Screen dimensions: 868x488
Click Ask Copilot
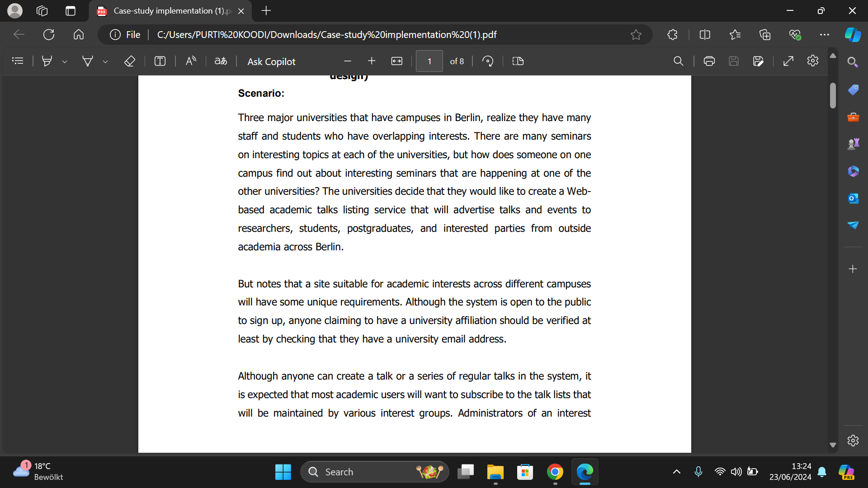pyautogui.click(x=271, y=61)
